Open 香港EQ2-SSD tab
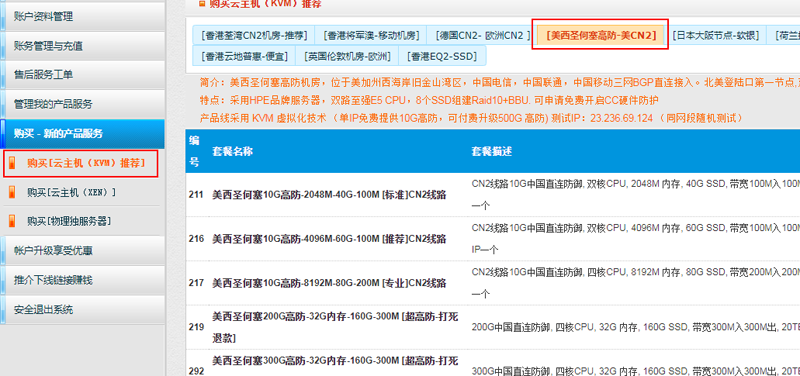Image resolution: width=800 pixels, height=376 pixels. [442, 56]
